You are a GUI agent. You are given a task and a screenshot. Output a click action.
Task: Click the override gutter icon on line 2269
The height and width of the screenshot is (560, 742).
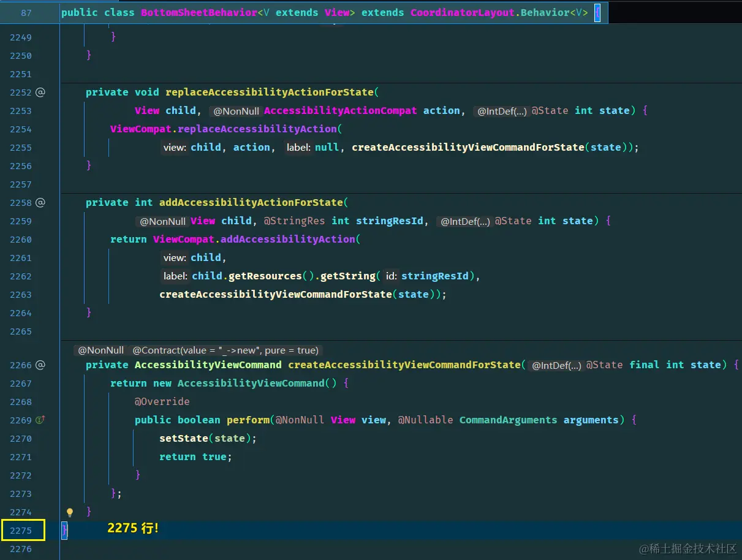[x=40, y=420]
